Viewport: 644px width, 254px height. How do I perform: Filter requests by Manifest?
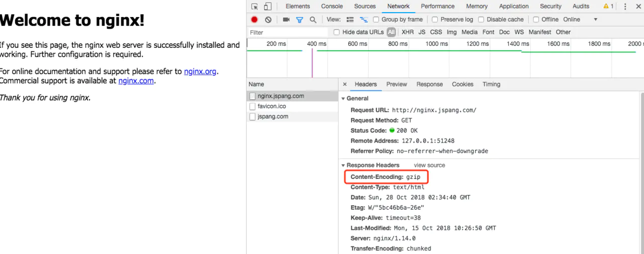pos(540,32)
